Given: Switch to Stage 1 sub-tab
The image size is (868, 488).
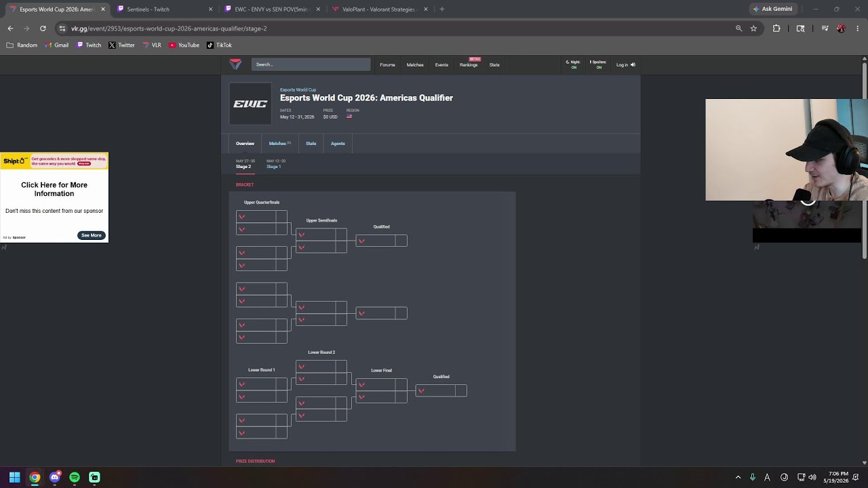Looking at the screenshot, I should point(275,164).
